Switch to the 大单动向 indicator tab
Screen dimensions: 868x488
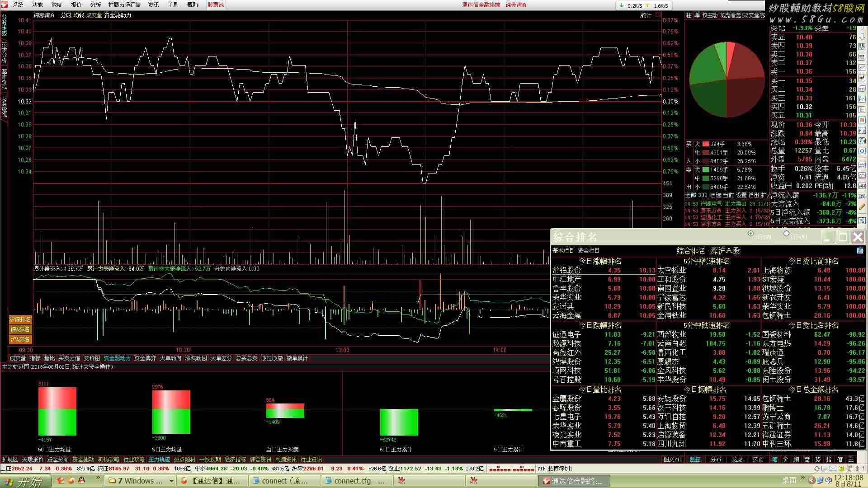click(x=170, y=358)
